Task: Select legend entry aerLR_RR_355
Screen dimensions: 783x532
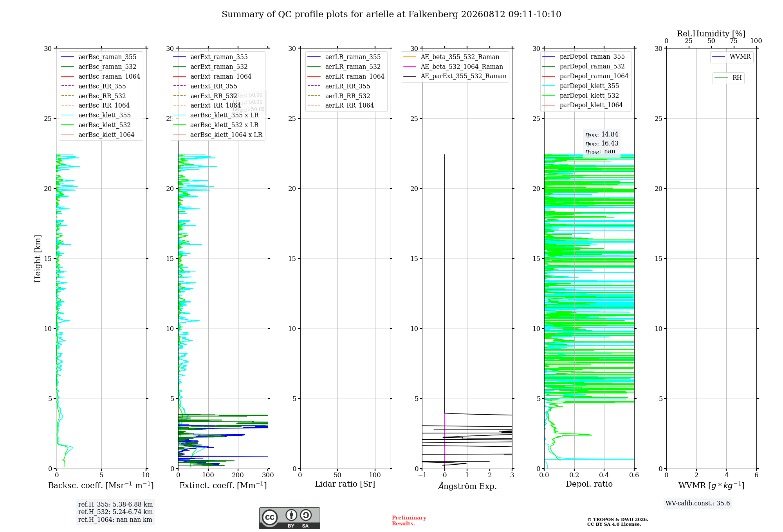Action: [x=339, y=86]
